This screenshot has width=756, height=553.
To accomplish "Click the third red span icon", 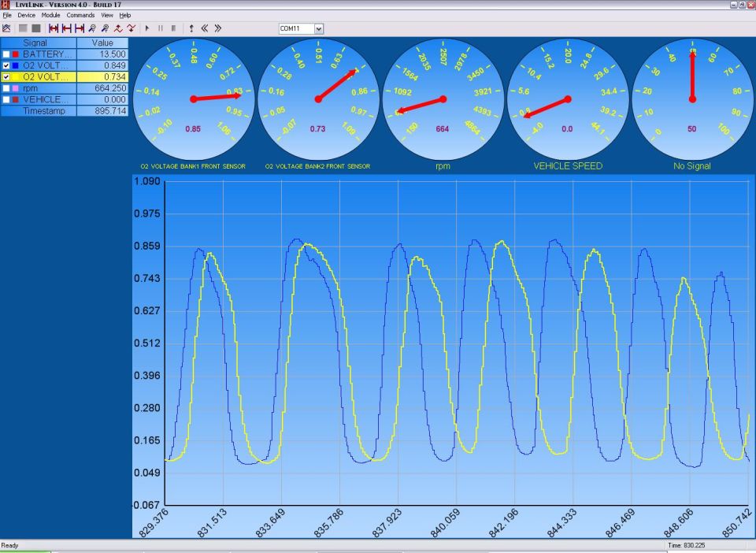I will tap(80, 28).
